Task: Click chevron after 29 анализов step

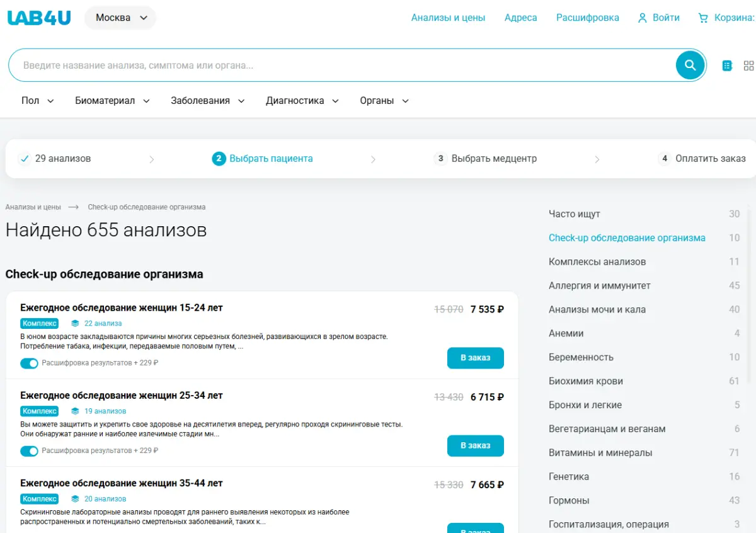Action: [x=151, y=159]
